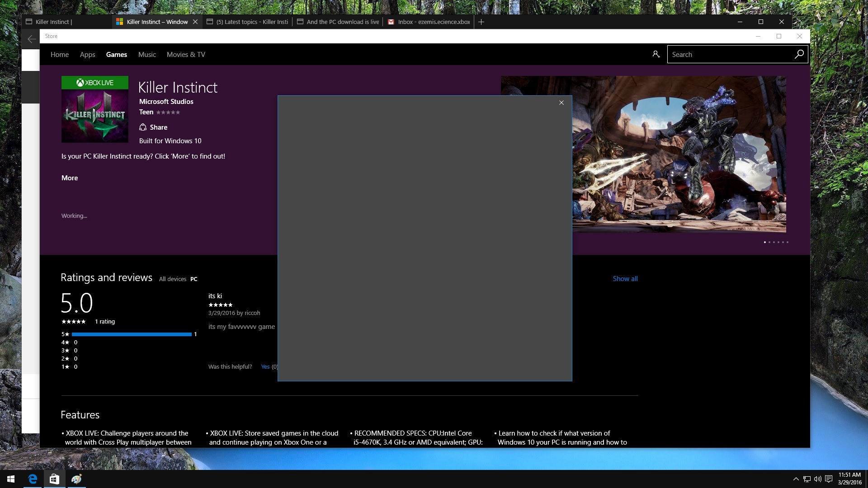Click the large 5.0 score
This screenshot has height=488, width=868.
[77, 302]
